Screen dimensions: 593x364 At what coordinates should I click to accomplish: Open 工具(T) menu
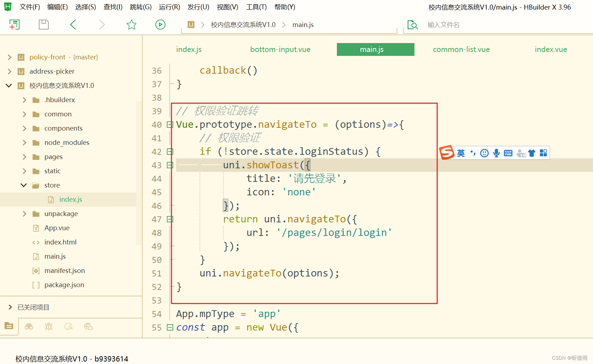(x=256, y=7)
